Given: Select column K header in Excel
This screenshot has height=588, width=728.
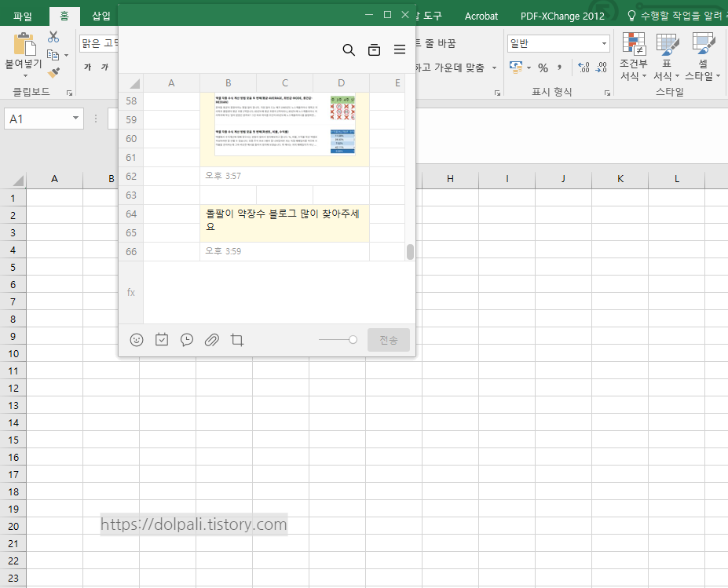Looking at the screenshot, I should 620,179.
